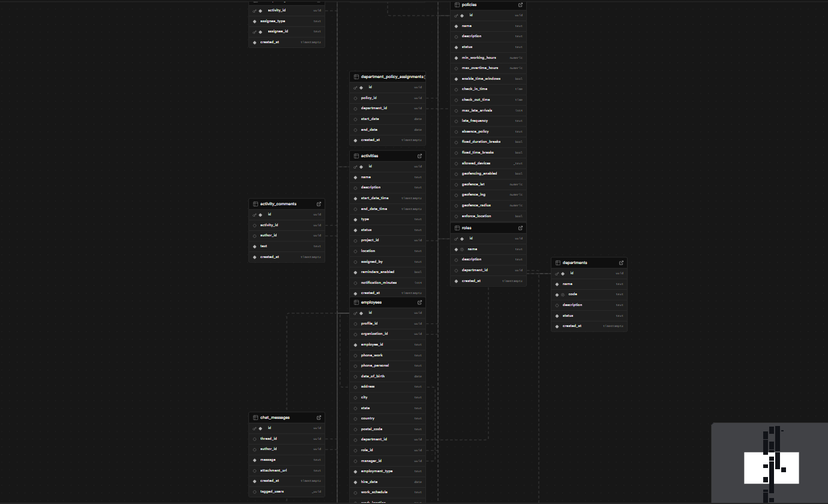Click the unique fingerprint icon on roles name column
828x504 pixels.
point(461,249)
